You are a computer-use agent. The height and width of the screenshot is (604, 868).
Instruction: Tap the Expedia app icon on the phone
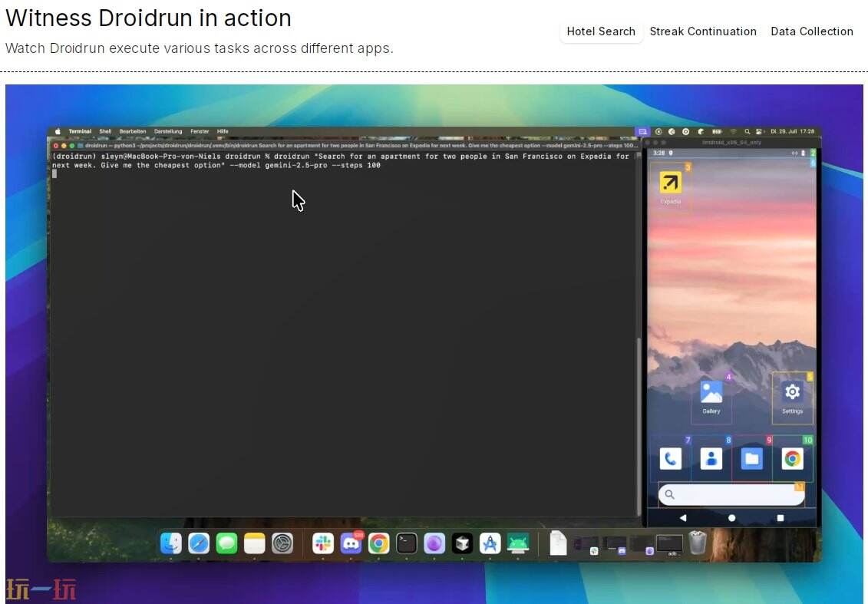(670, 183)
